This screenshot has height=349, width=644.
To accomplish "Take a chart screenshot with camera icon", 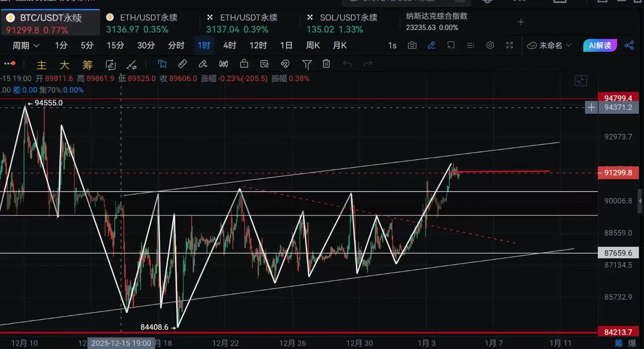I will [412, 45].
